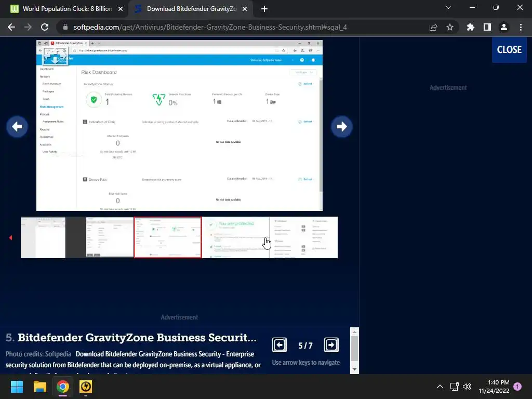Close the gallery with CLOSE button

(x=509, y=49)
